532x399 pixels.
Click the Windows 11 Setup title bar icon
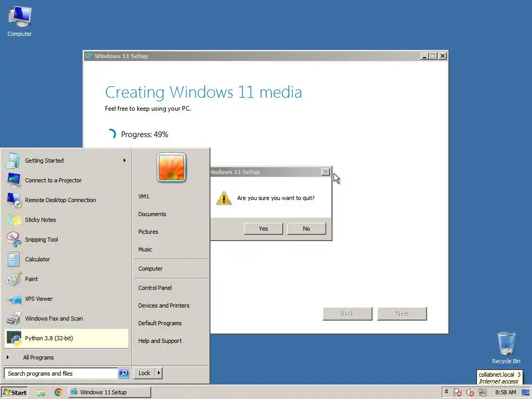click(89, 56)
